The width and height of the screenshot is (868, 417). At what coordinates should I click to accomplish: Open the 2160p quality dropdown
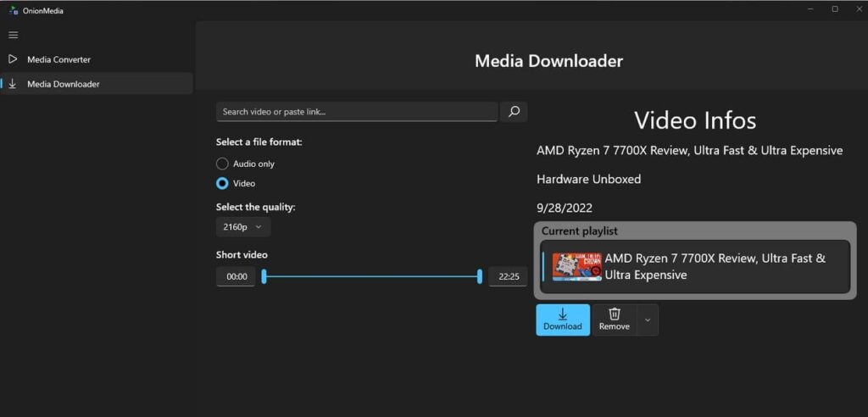pyautogui.click(x=242, y=227)
